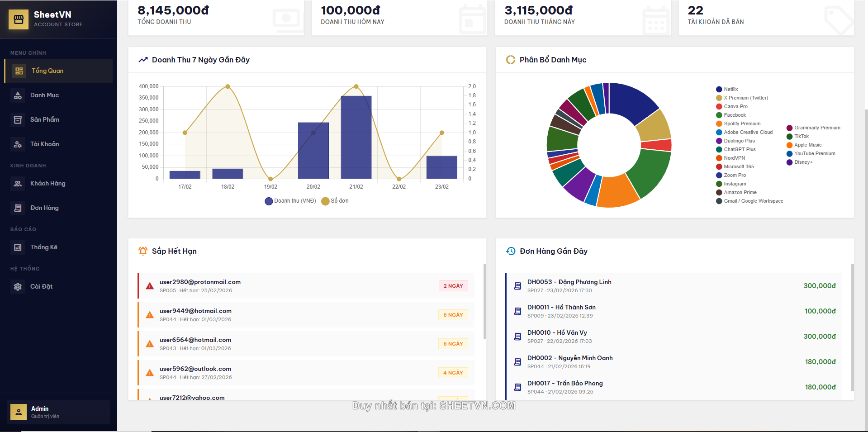Click the Khách Hàng customers icon
The height and width of the screenshot is (432, 868).
tap(18, 184)
